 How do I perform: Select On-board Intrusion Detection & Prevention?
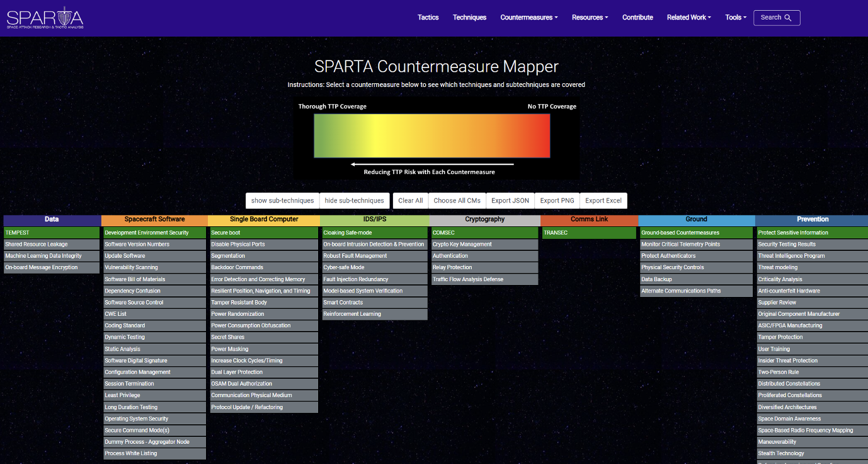pos(375,245)
